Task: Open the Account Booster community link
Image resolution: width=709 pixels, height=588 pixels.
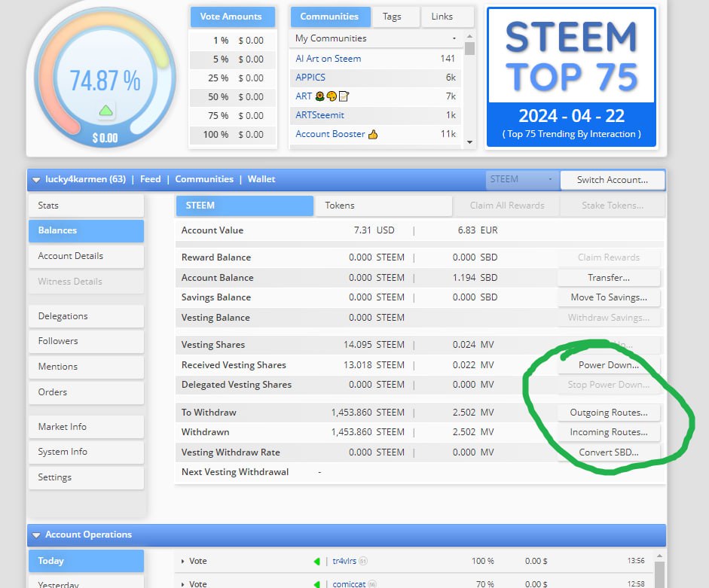Action: (330, 134)
